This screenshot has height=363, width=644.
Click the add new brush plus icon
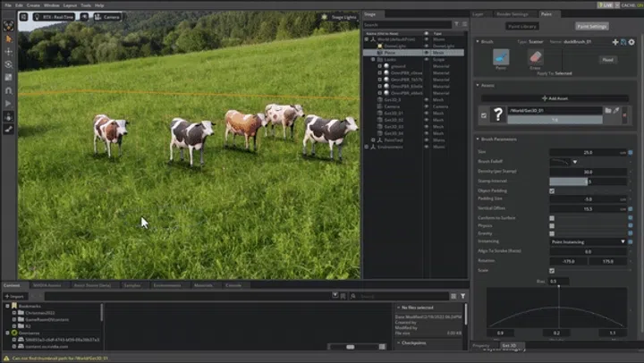pos(615,42)
